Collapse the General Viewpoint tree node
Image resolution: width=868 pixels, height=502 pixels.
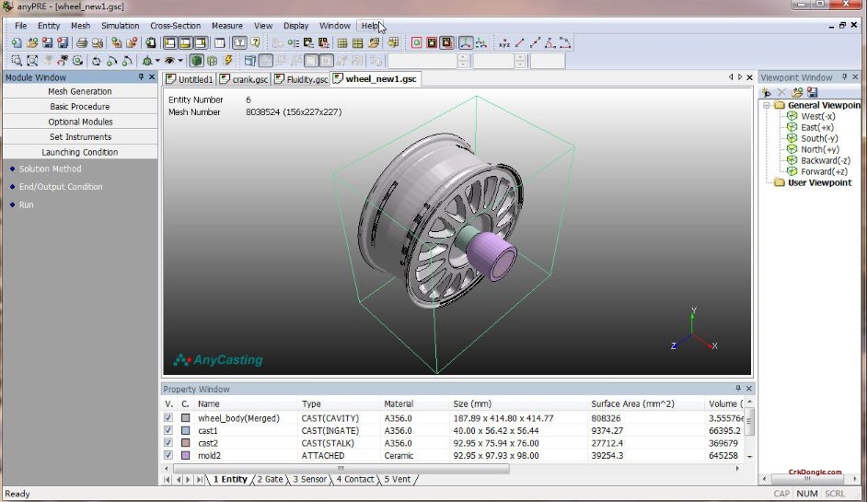pyautogui.click(x=766, y=105)
